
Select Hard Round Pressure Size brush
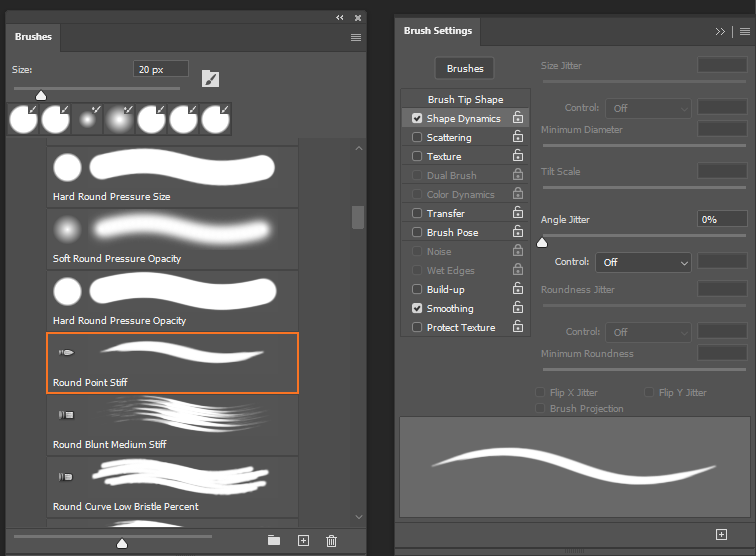click(172, 176)
